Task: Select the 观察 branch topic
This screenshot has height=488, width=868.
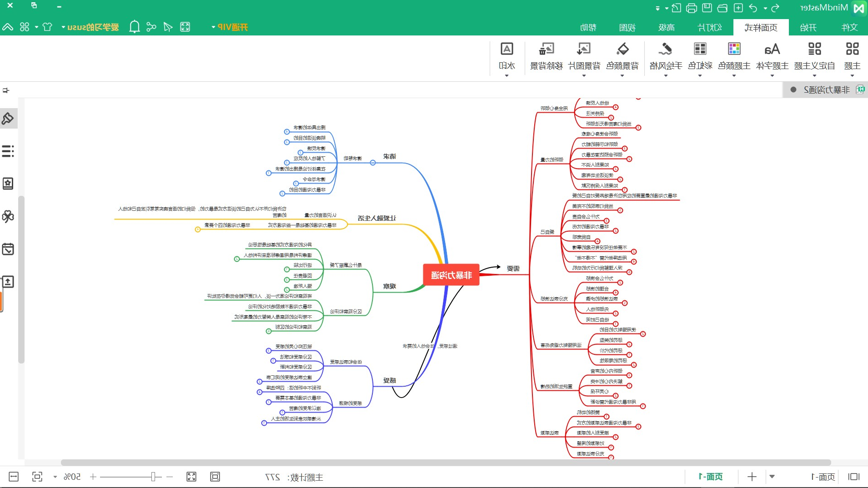Action: [390, 286]
